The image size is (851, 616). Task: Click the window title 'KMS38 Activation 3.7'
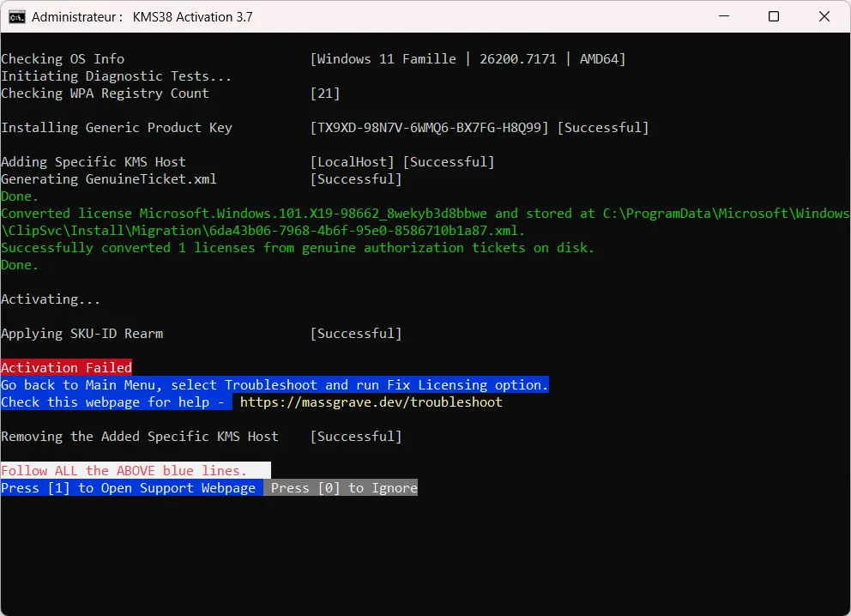point(192,17)
